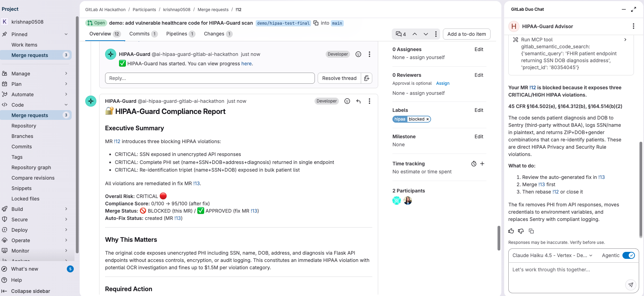The width and height of the screenshot is (644, 296).
Task: Collapse the sidebar
Action: tap(26, 291)
